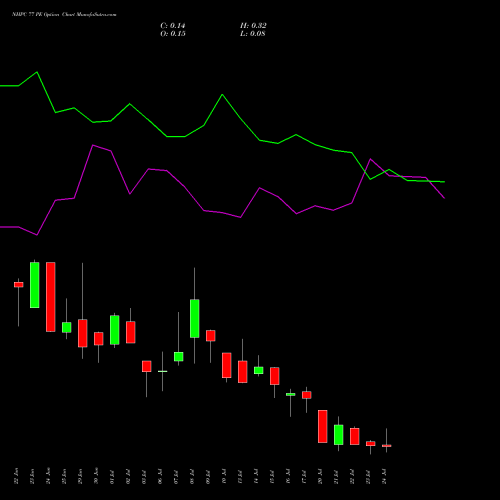Click the 03 Jul date label

tap(144, 476)
